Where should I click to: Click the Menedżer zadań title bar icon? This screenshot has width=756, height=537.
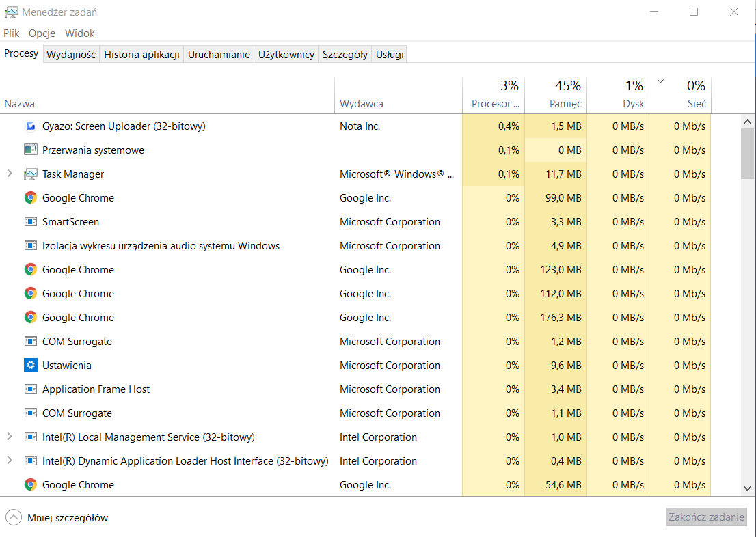[11, 12]
